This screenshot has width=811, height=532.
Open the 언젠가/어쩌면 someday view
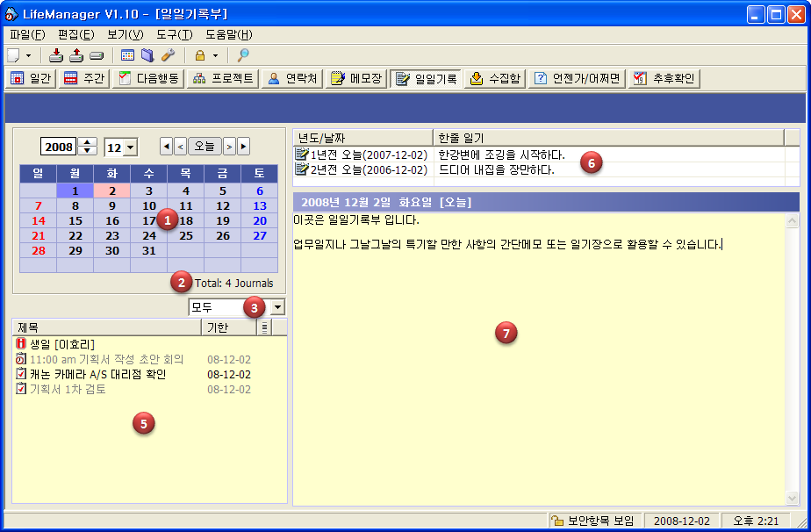point(578,79)
